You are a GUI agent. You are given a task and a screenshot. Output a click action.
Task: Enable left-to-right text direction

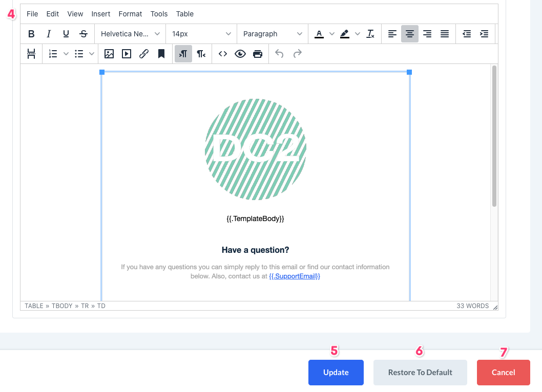(183, 54)
